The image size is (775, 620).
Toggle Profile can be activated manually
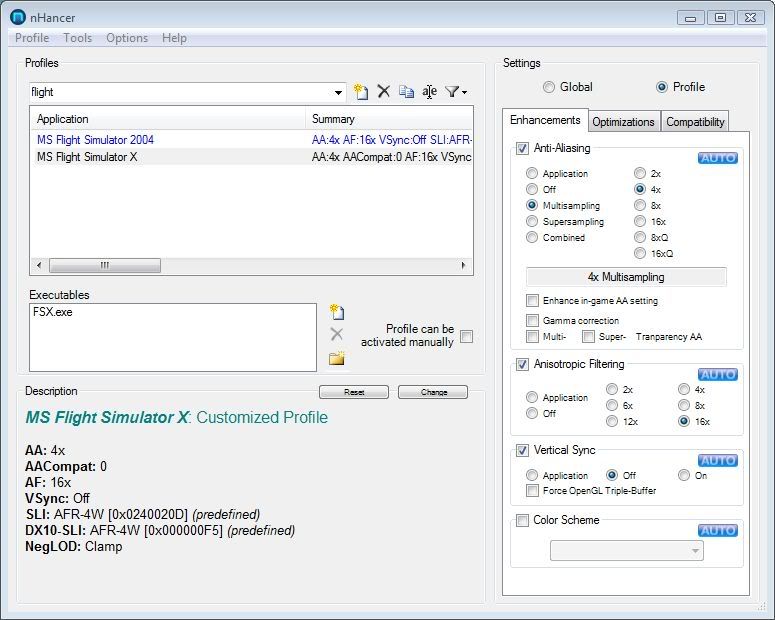pos(466,337)
